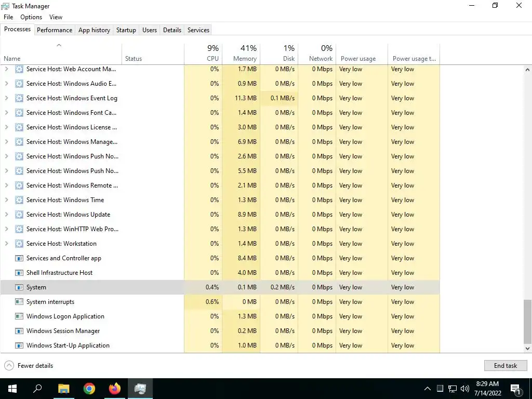Click the gear icon of Service Host: Windows Font Ca...
Viewport: 532px width, 399px height.
click(19, 113)
